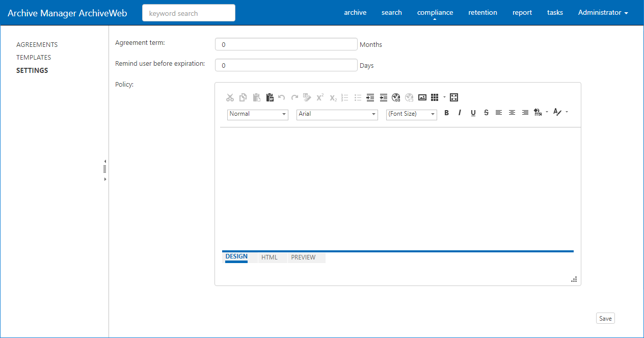The width and height of the screenshot is (644, 338).
Task: Switch to the HTML editor tab
Action: pos(269,257)
